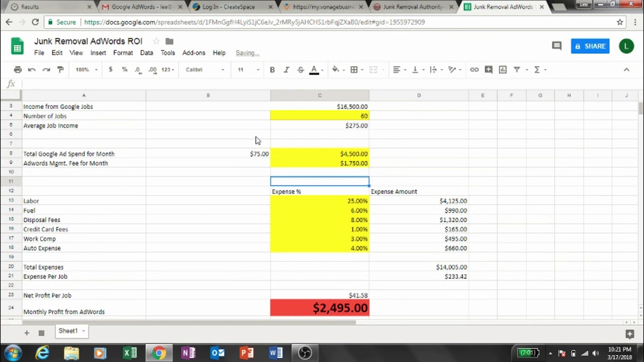Insert a chart via toolbar icon
Screen dimensions: 644x362
tap(503, 69)
